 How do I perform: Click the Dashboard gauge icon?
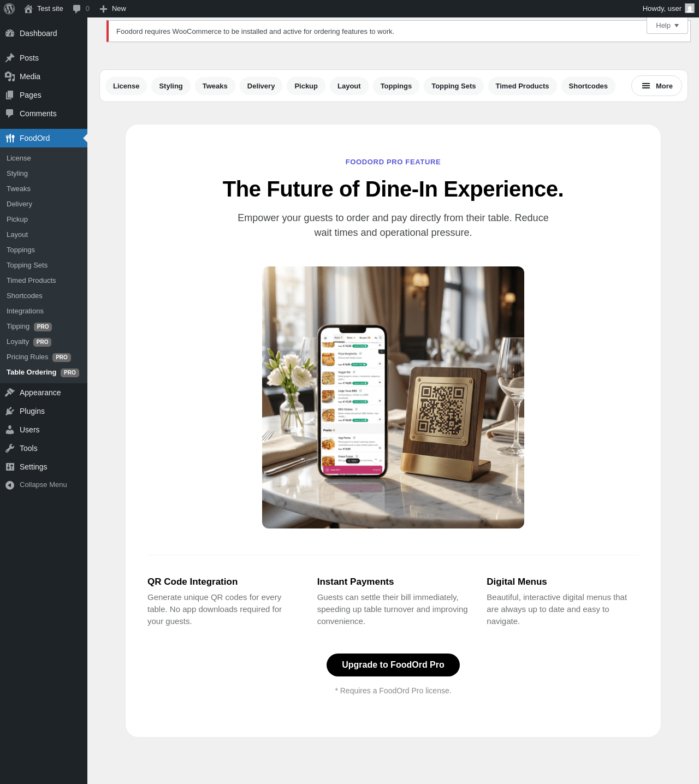(x=10, y=33)
